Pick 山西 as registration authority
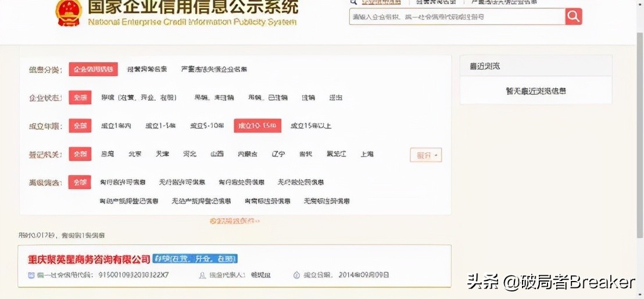Viewport: 644px width, 299px height. pos(217,154)
